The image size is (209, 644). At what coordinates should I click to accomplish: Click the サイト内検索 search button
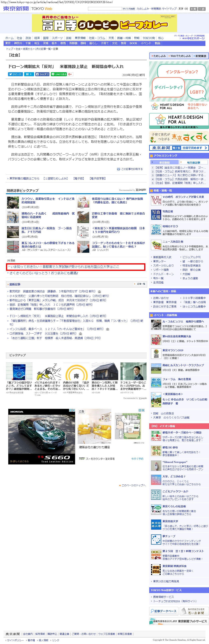pos(129,9)
